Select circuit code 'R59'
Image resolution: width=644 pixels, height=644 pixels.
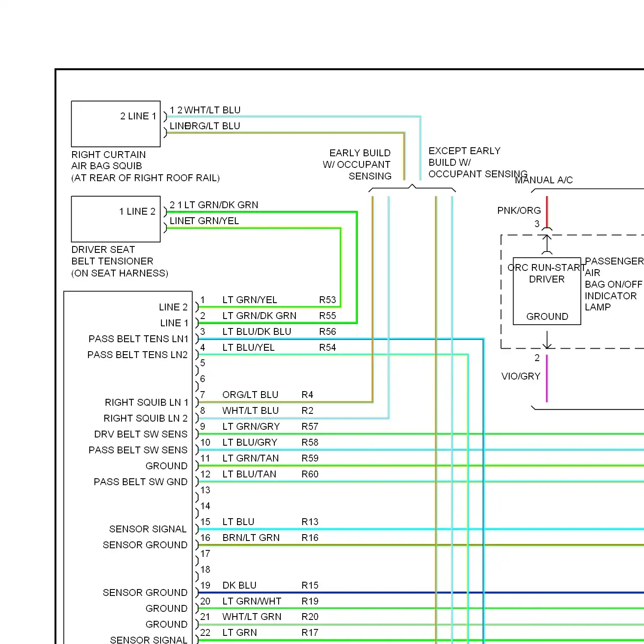[x=310, y=458]
